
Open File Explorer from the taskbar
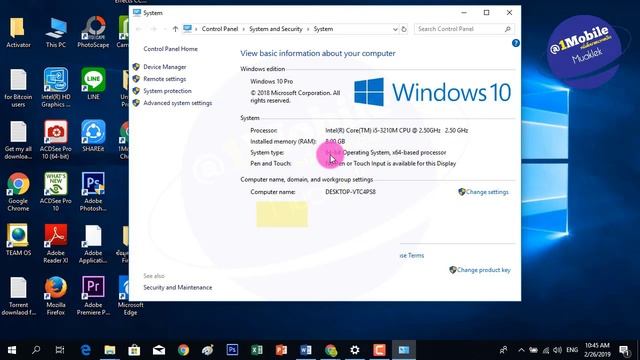(110, 350)
